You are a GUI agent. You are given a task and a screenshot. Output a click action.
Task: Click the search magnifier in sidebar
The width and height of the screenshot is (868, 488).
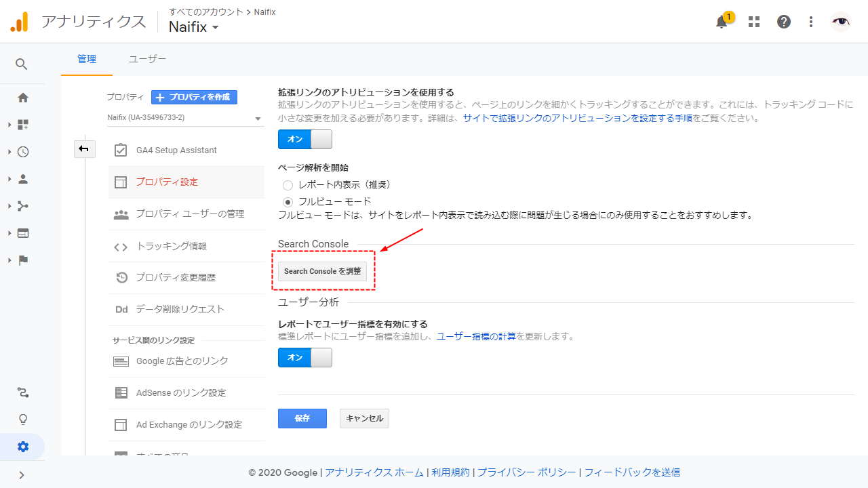(22, 64)
